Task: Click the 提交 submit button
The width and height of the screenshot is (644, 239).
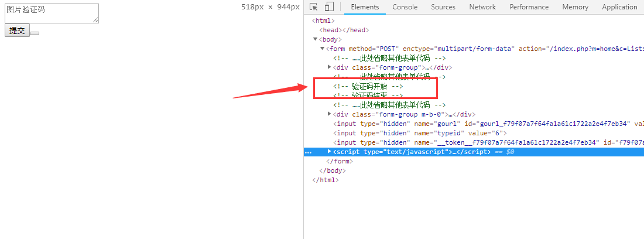Action: point(17,30)
